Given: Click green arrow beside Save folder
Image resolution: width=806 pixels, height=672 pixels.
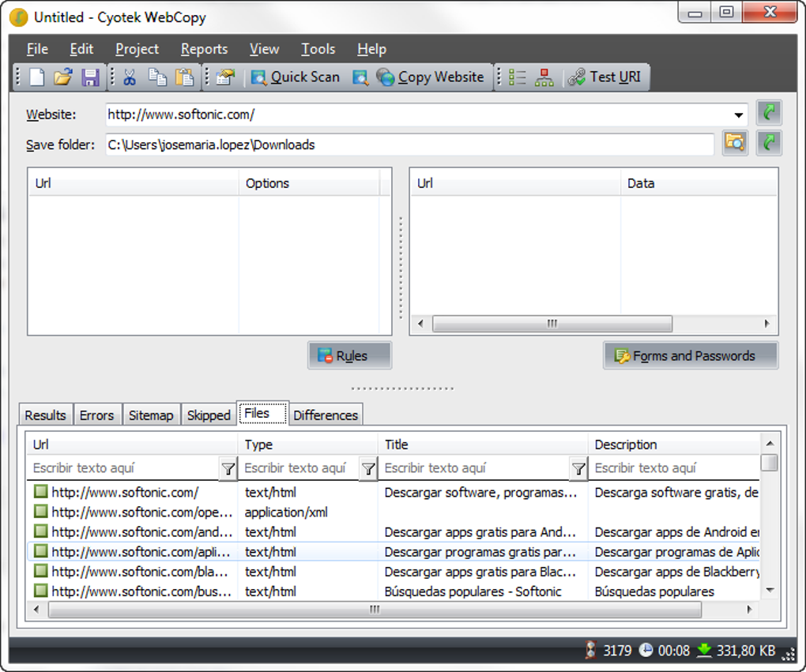Looking at the screenshot, I should point(769,142).
